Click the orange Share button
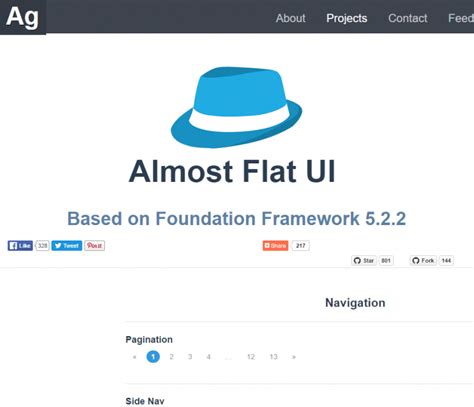The image size is (474, 407). [x=275, y=246]
